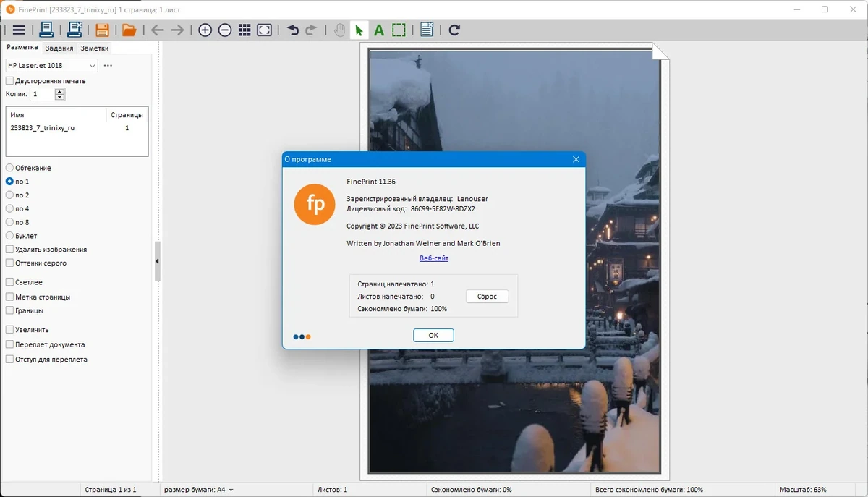Open the Веб-сайт link
This screenshot has width=868, height=497.
(434, 258)
